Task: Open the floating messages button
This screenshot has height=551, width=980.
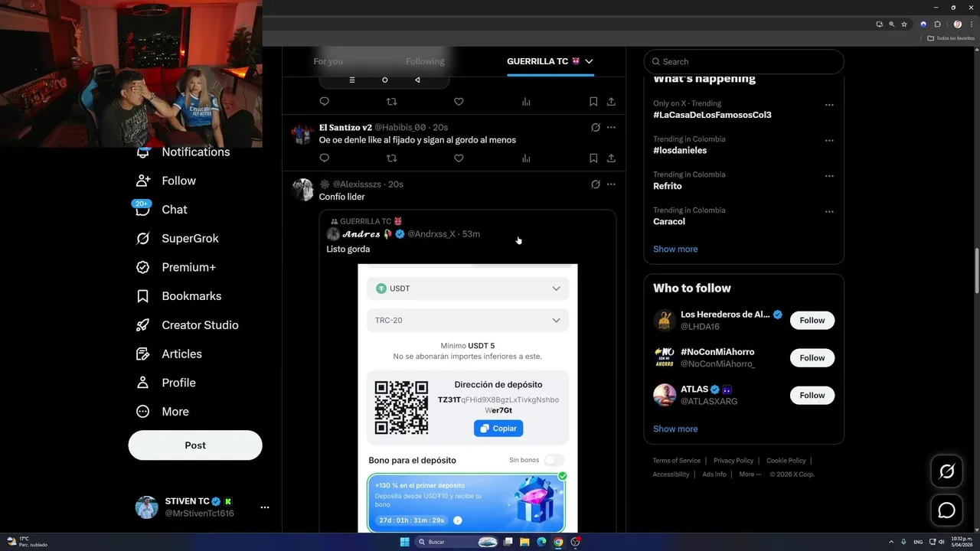Action: tap(946, 510)
